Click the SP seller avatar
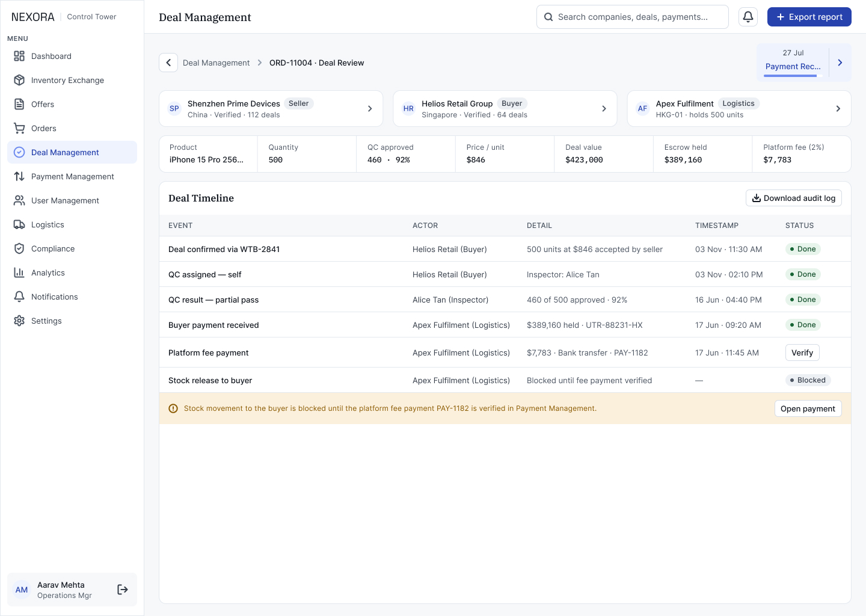Screen dimensions: 866x616 point(174,109)
